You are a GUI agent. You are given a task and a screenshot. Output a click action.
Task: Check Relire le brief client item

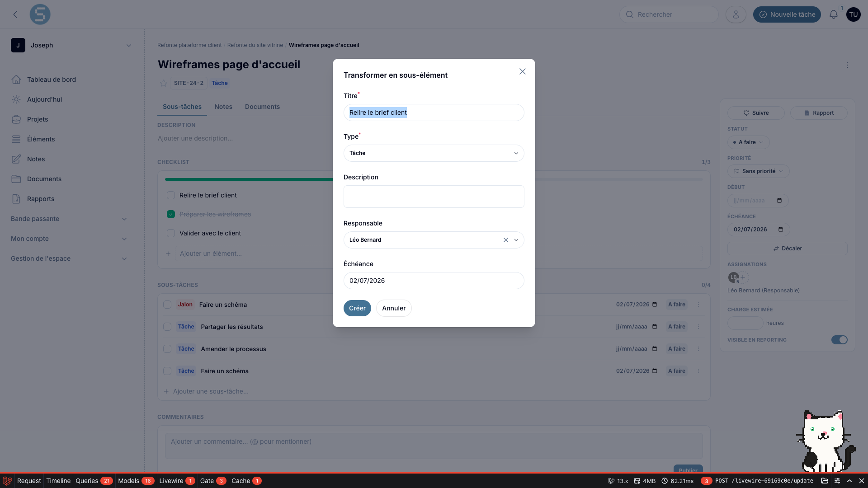click(x=171, y=195)
